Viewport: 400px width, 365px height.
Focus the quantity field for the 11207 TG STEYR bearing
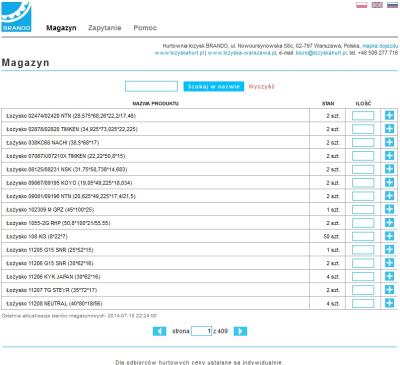[363, 290]
